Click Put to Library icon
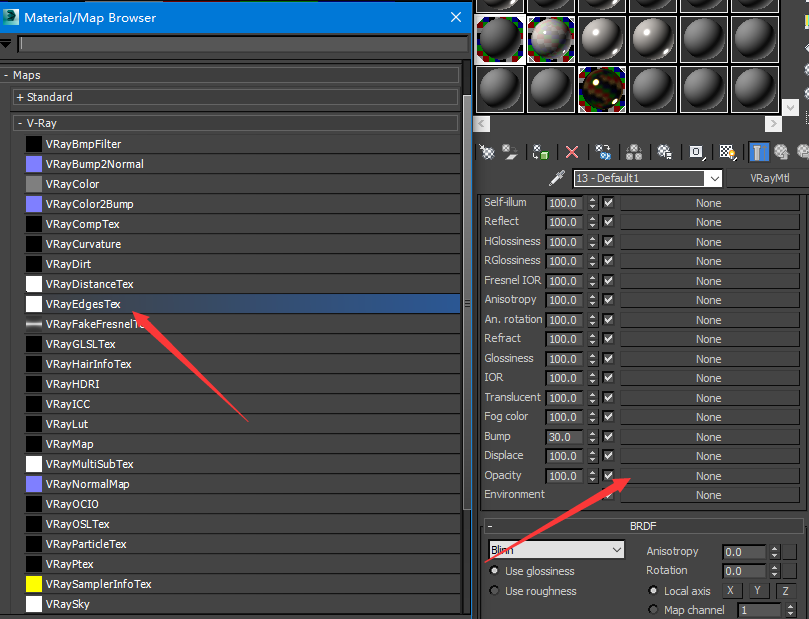Screen dimensions: 809x619 pos(664,152)
